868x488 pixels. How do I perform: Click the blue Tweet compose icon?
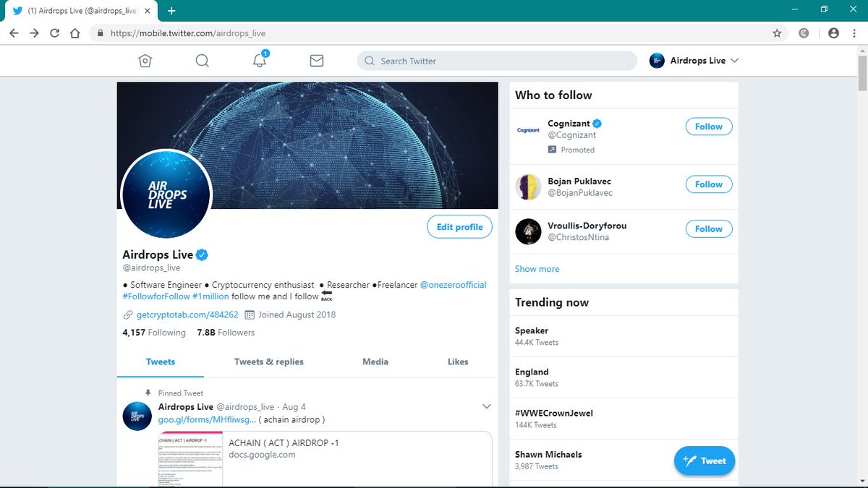[x=704, y=461]
